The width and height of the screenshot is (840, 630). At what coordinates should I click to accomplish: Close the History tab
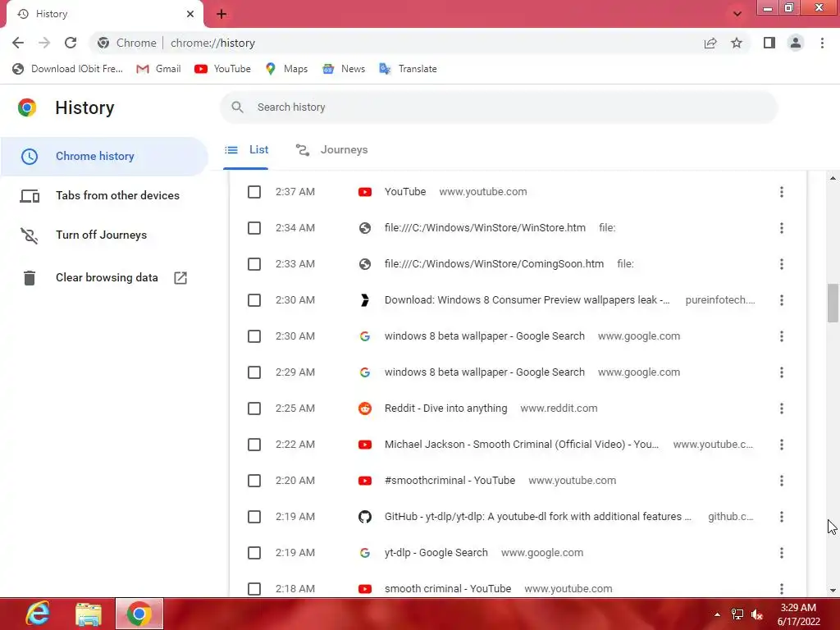(x=190, y=14)
